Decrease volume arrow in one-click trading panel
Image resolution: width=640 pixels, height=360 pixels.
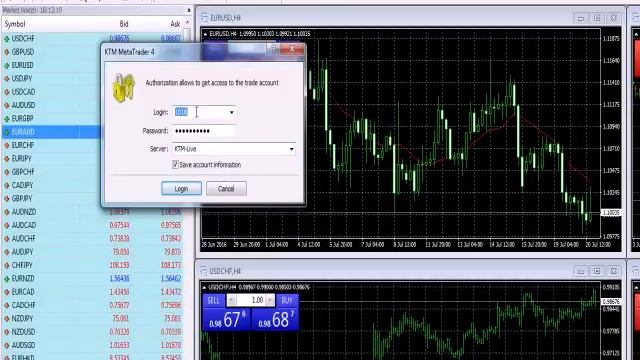(x=231, y=300)
